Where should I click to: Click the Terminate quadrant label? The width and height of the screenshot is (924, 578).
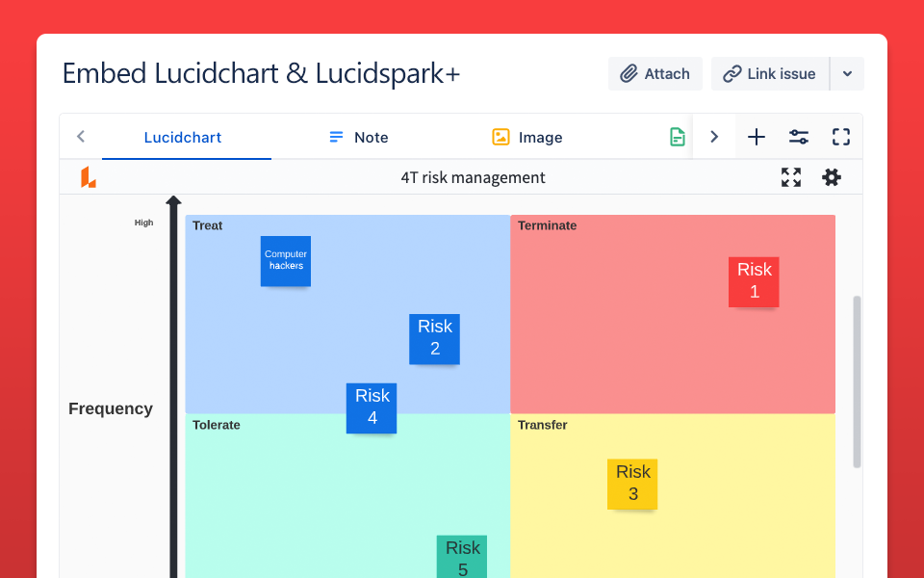(547, 225)
